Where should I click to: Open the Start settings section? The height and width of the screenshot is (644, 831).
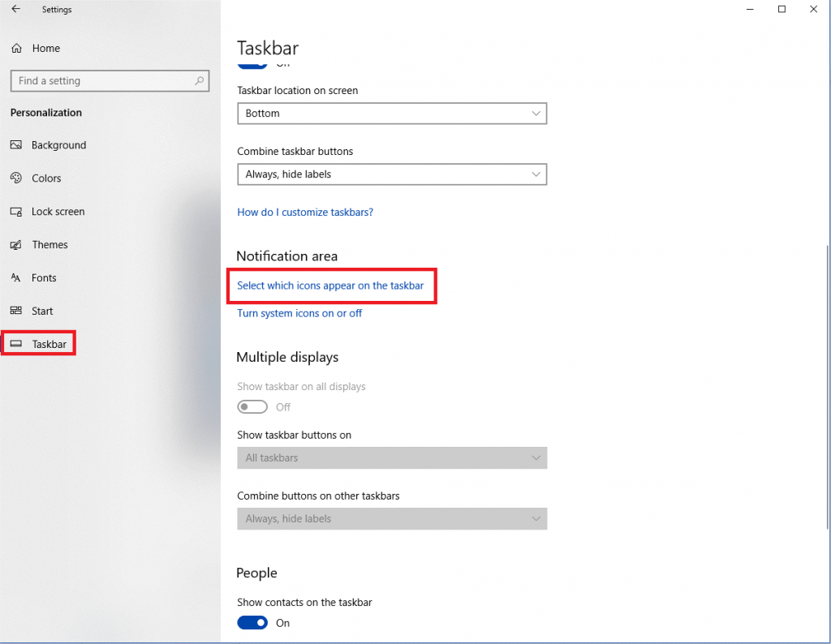pyautogui.click(x=42, y=311)
